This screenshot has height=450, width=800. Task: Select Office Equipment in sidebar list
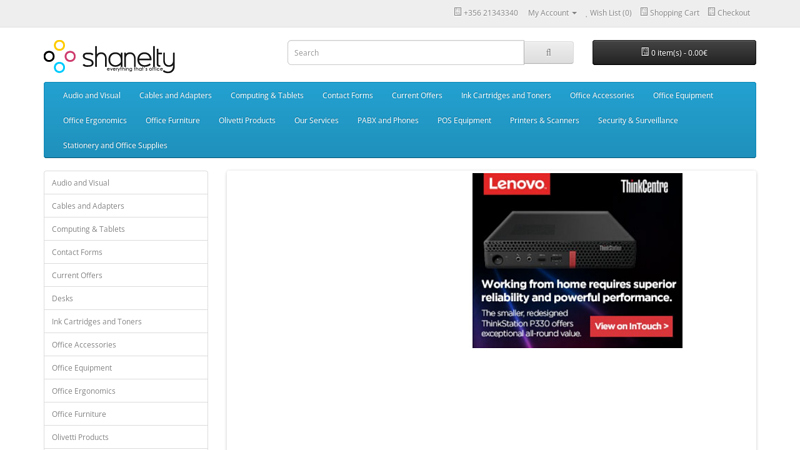coord(126,368)
